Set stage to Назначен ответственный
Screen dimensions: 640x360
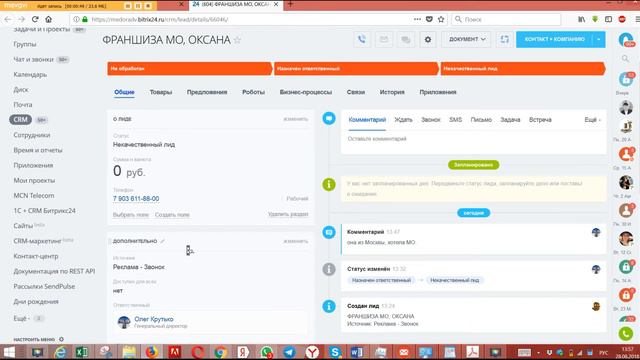coord(356,69)
